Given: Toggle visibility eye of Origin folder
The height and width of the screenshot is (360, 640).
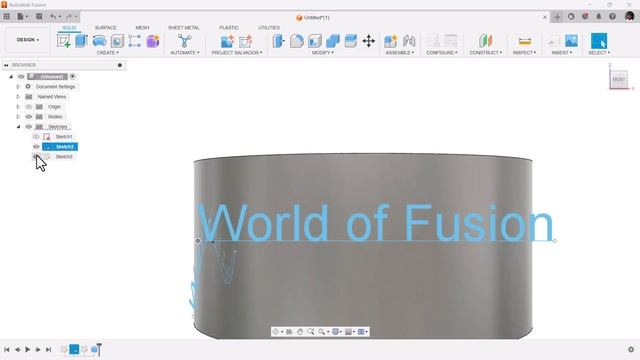Looking at the screenshot, I should coord(29,107).
